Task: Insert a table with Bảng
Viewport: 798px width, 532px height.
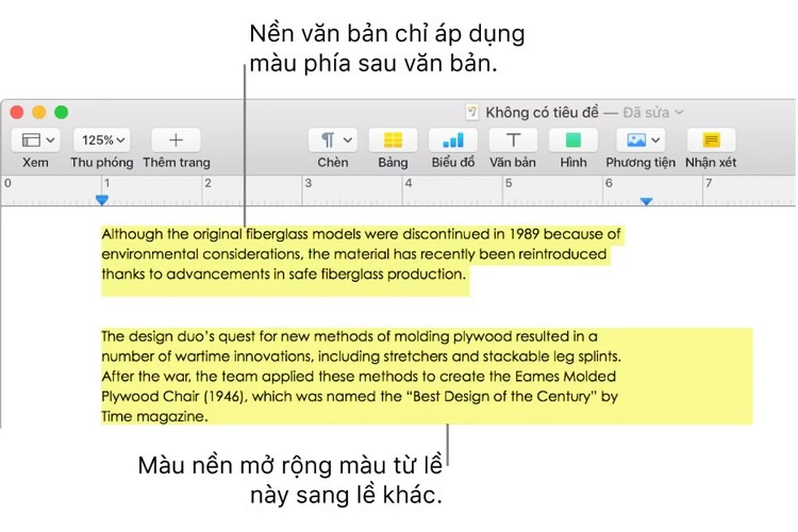Action: pyautogui.click(x=393, y=140)
